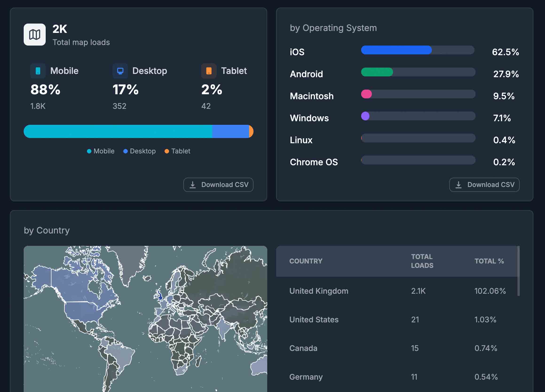Click the Android usage bar
Screen dimensions: 545x392
click(418, 72)
